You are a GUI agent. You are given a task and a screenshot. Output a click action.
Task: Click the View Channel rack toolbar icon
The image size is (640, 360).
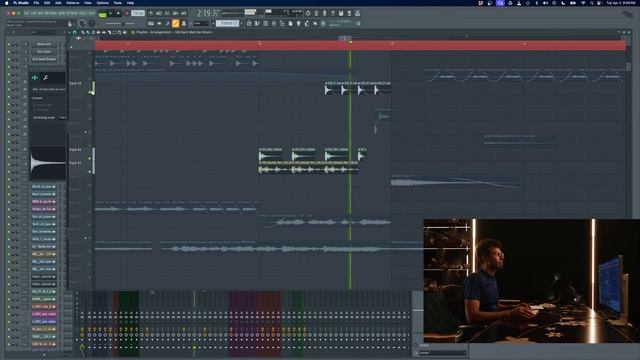[x=266, y=24]
